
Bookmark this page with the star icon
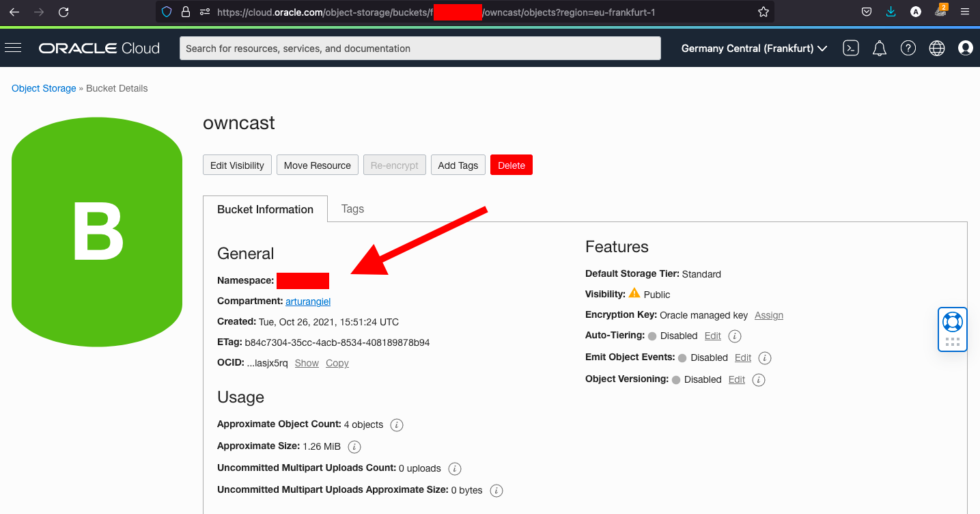(x=764, y=12)
